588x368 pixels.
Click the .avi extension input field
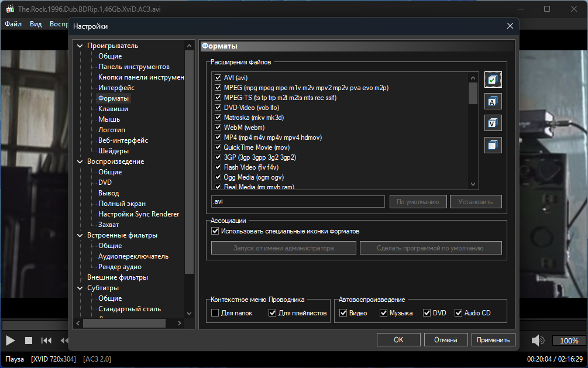(x=298, y=201)
